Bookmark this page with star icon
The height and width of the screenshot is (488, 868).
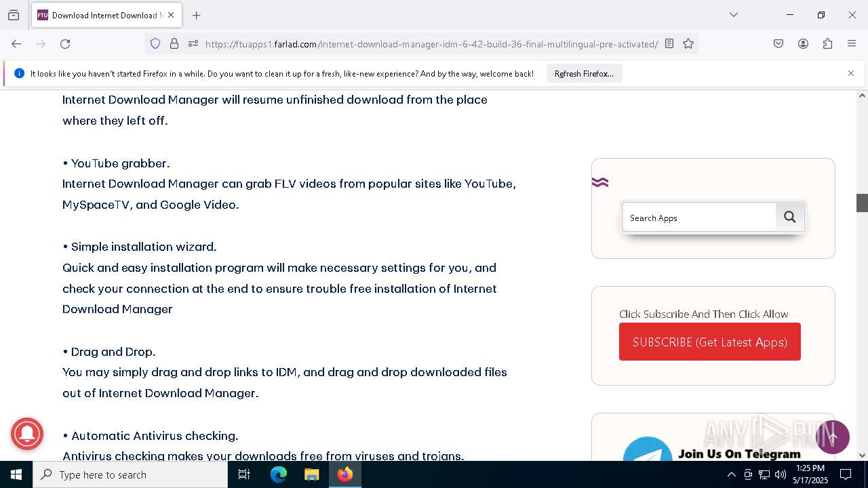pyautogui.click(x=688, y=44)
